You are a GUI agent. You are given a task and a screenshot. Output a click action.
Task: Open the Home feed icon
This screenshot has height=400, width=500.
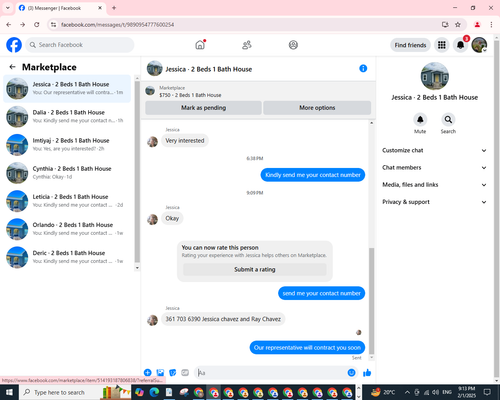(200, 45)
